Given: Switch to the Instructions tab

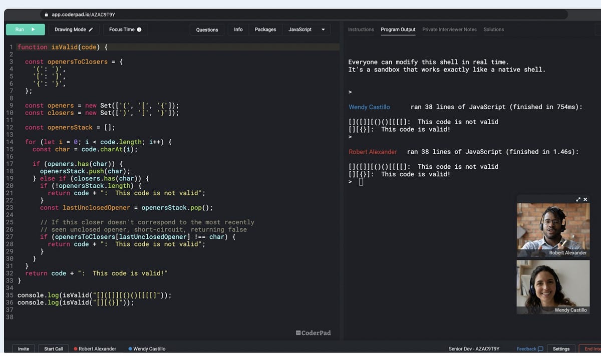Looking at the screenshot, I should 361,30.
